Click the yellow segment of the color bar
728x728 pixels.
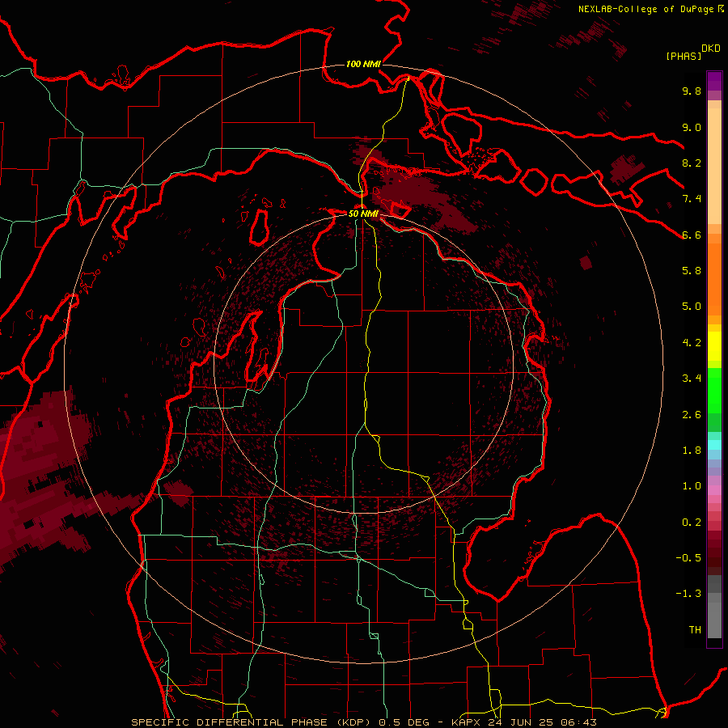[714, 346]
